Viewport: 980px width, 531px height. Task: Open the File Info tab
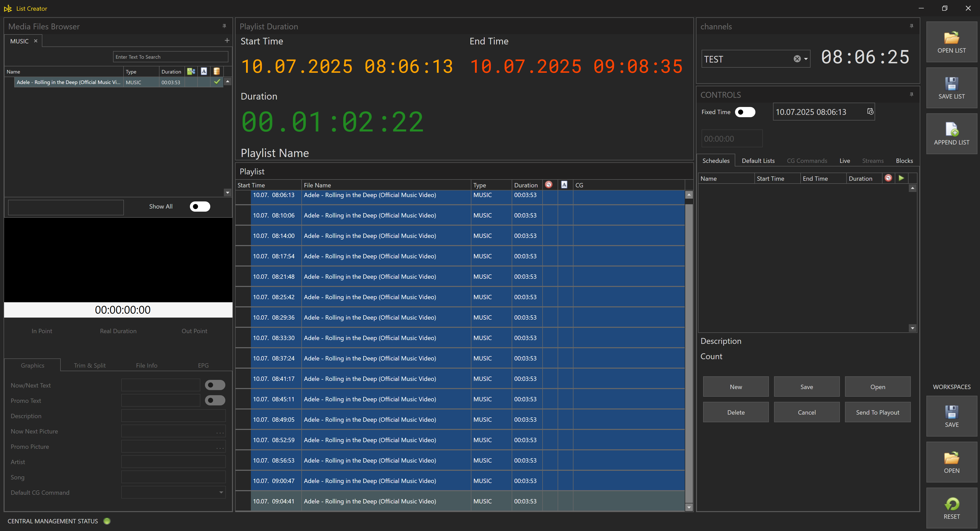146,365
